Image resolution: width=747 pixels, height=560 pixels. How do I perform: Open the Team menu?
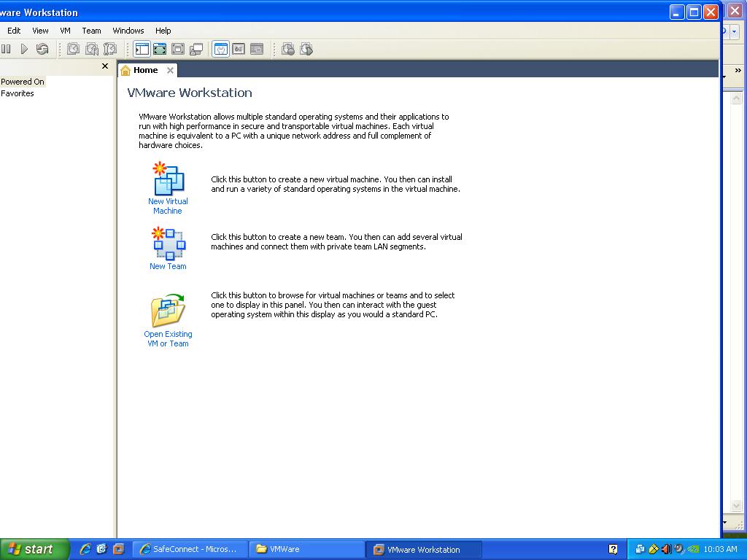[x=91, y=31]
